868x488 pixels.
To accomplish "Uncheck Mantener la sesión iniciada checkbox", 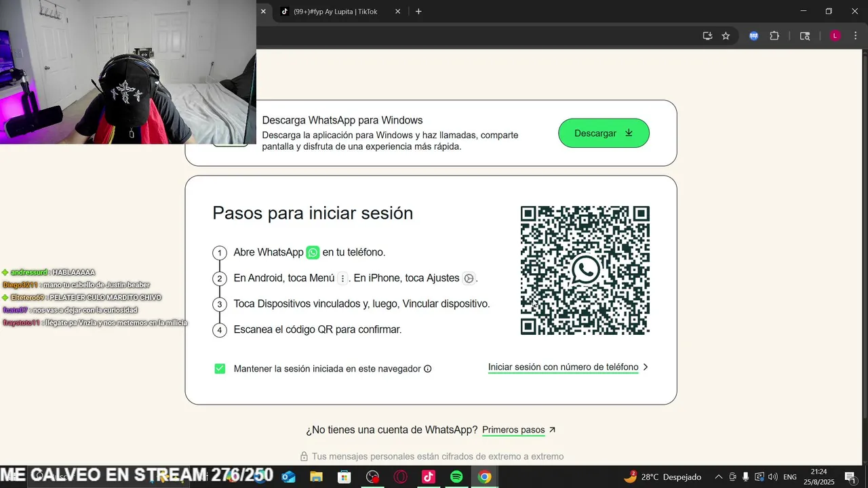I will point(220,369).
